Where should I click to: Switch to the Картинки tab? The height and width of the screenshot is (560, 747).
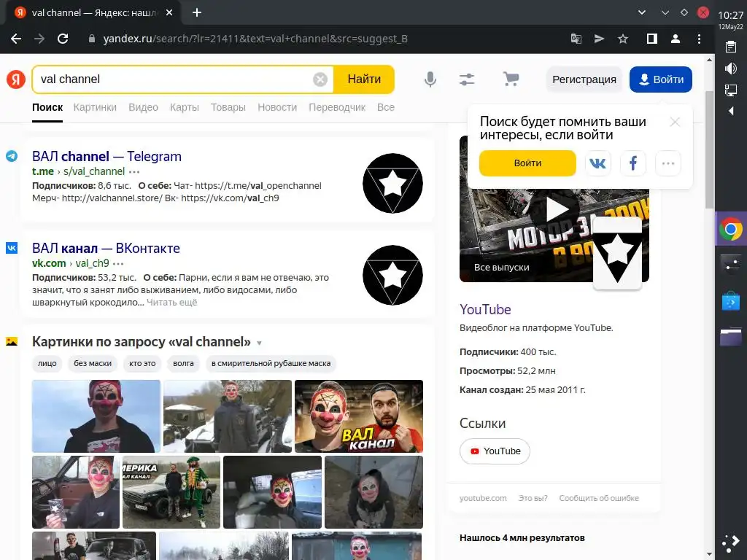[x=95, y=107]
